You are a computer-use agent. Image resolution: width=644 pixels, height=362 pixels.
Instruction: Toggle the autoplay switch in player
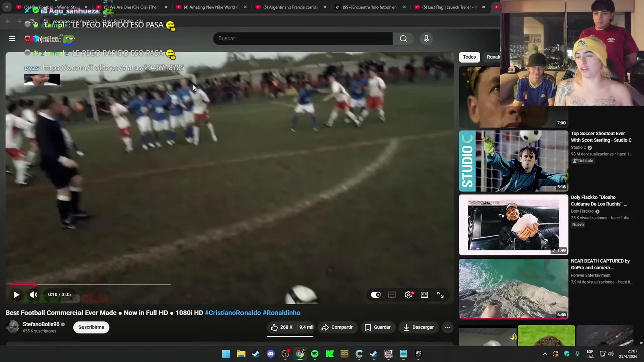point(376,295)
